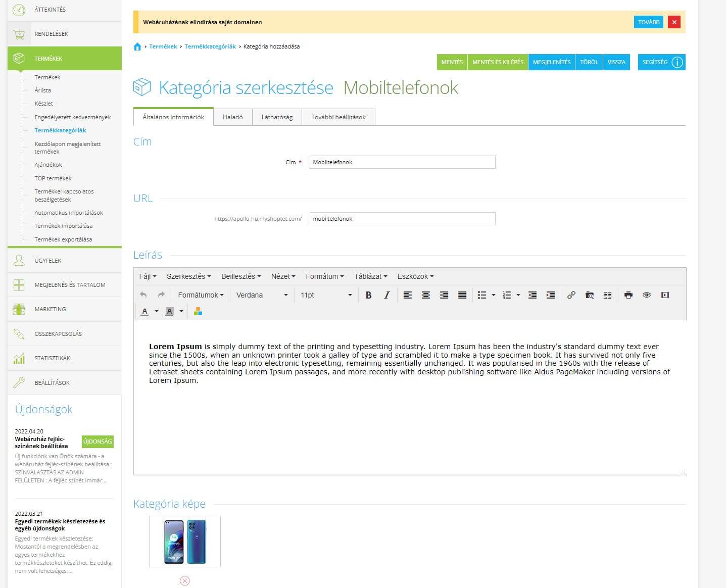Click the colored blocks icon in the editor toolbar
Screen dimensions: 726x588
[198, 311]
